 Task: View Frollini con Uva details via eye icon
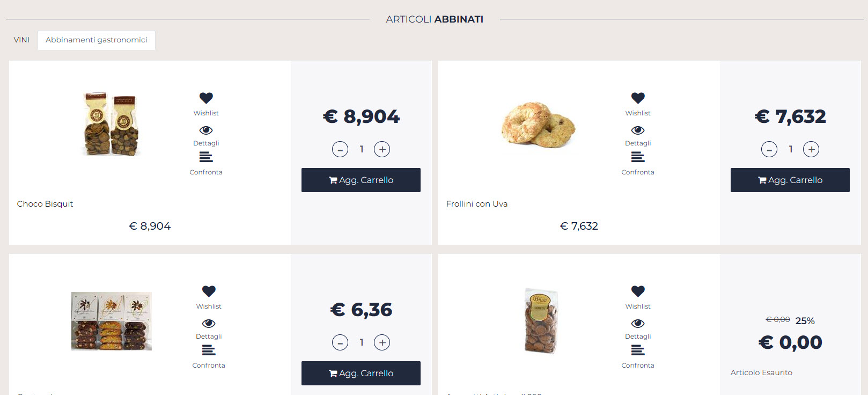tap(638, 130)
